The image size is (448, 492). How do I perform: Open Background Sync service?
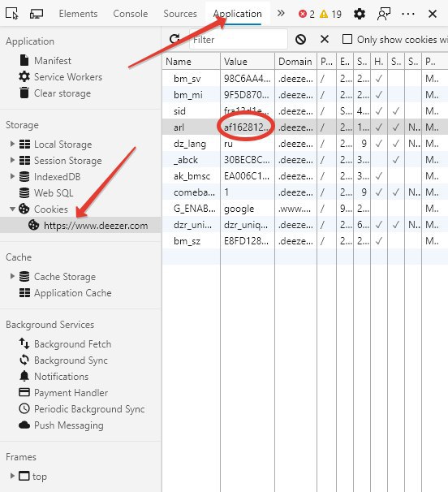click(x=71, y=360)
